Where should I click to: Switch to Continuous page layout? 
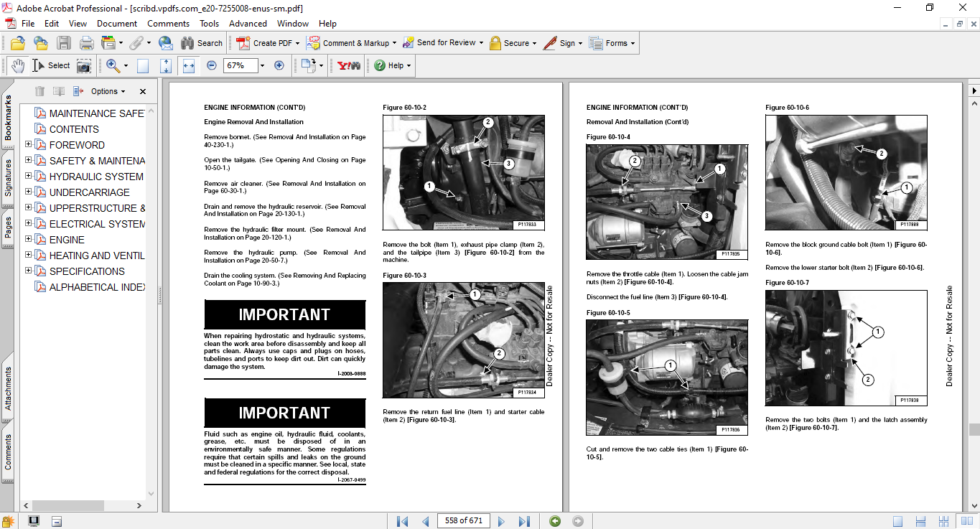[919, 521]
